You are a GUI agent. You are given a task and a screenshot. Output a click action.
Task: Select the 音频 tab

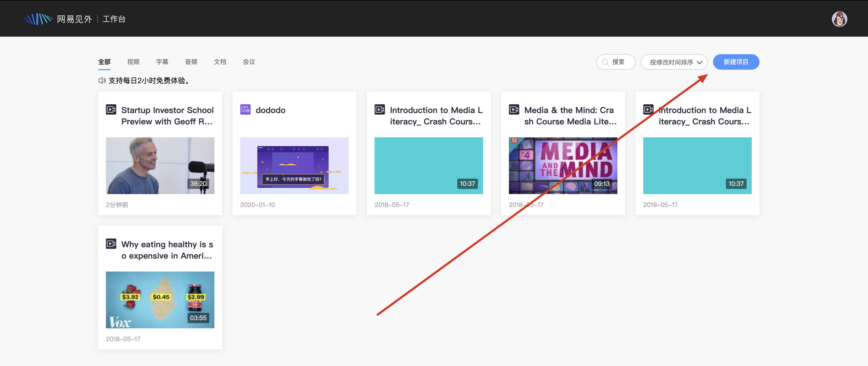(x=191, y=62)
